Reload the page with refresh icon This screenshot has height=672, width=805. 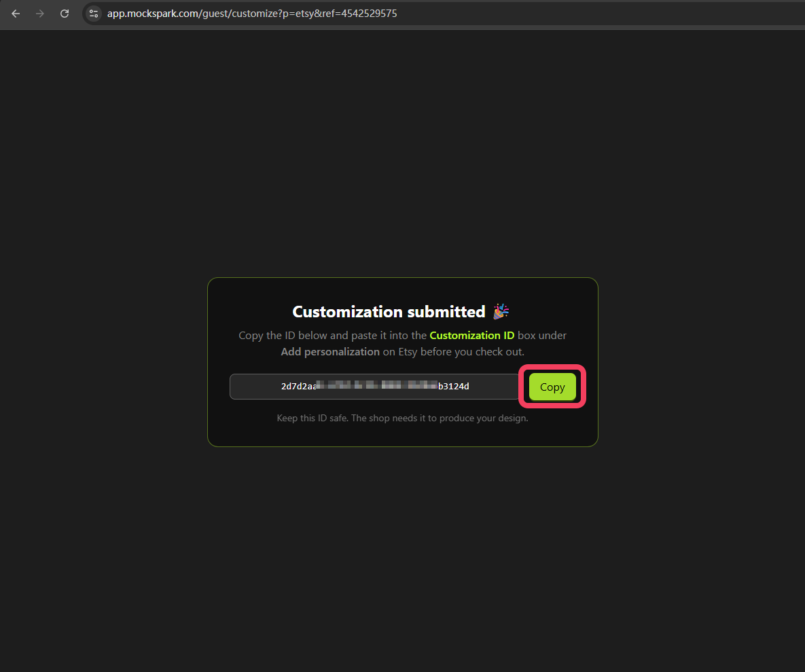coord(64,14)
